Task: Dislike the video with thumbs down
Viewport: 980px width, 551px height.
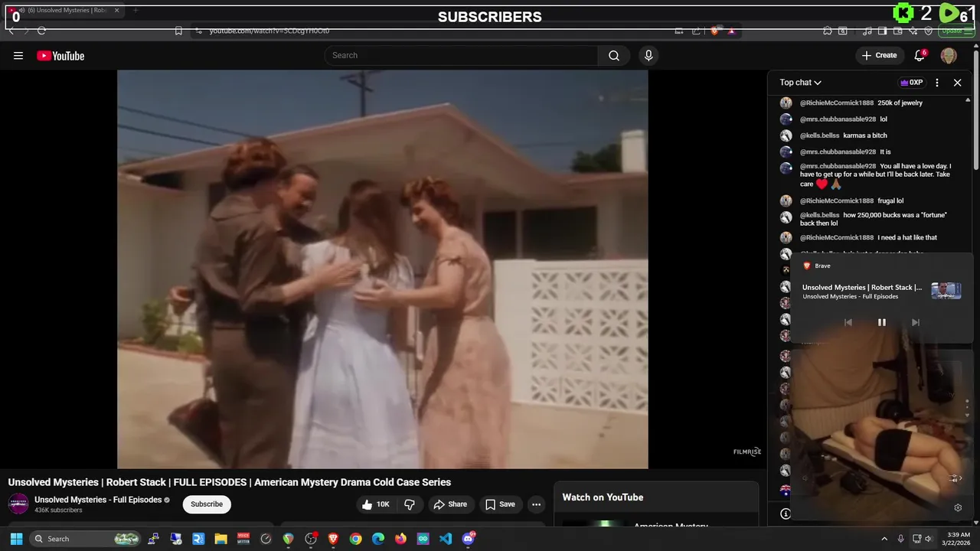Action: tap(410, 504)
